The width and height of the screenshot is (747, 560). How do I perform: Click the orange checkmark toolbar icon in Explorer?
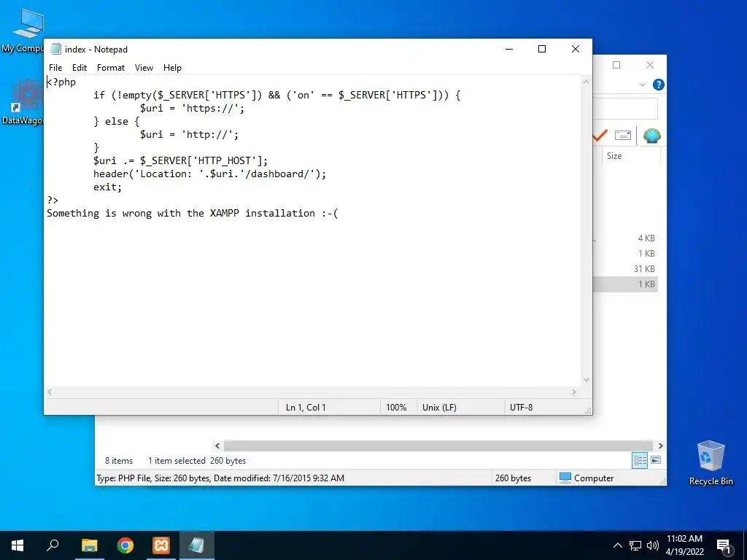[x=600, y=136]
